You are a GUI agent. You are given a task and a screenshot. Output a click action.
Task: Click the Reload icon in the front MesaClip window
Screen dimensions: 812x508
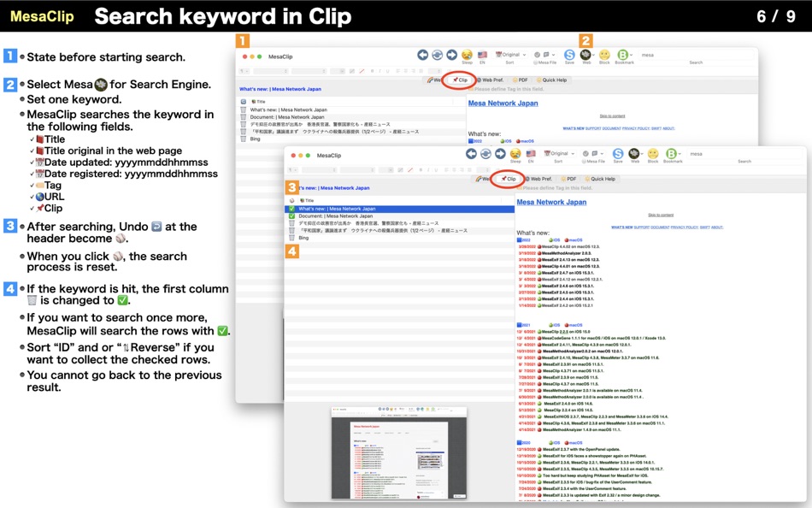pyautogui.click(x=485, y=153)
